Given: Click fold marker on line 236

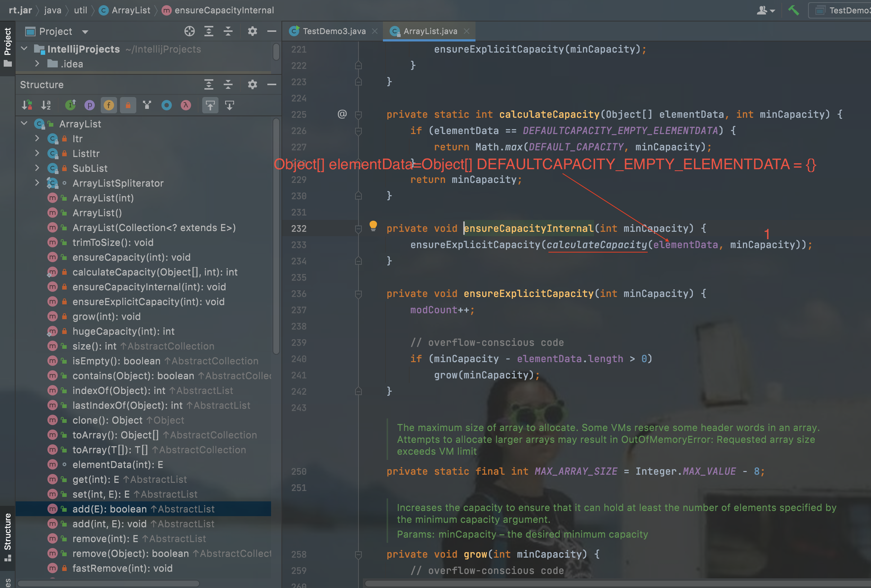Looking at the screenshot, I should 358,294.
